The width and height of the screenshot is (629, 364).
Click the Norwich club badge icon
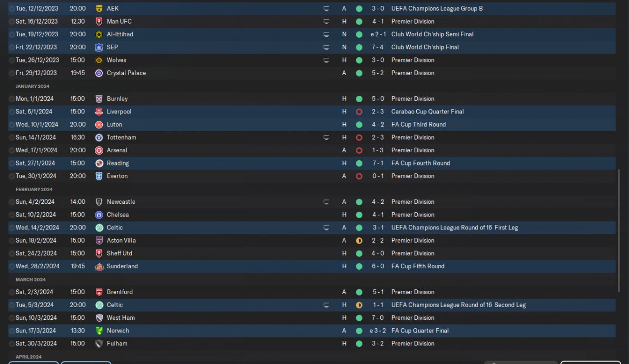(x=99, y=331)
